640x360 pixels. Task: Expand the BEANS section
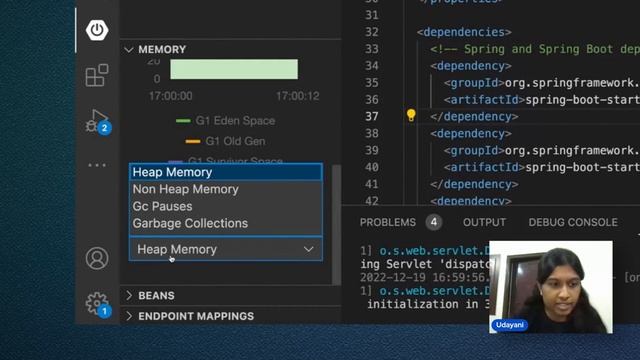click(x=230, y=296)
